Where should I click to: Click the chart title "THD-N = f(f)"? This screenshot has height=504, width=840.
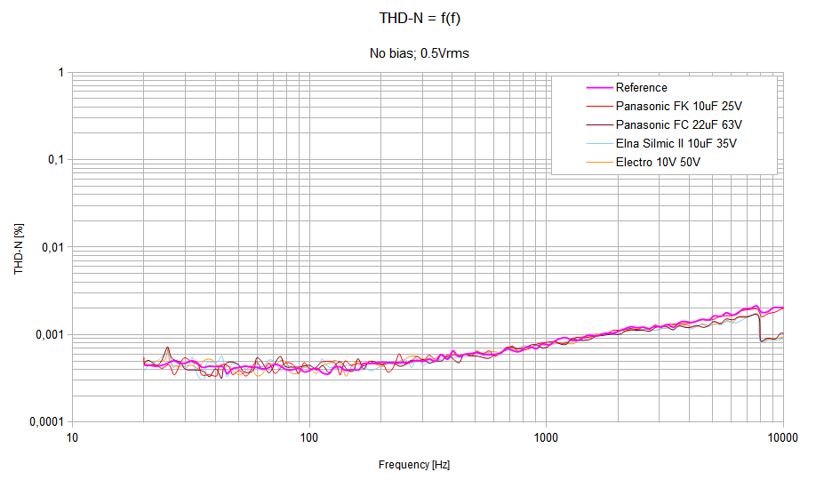420,18
